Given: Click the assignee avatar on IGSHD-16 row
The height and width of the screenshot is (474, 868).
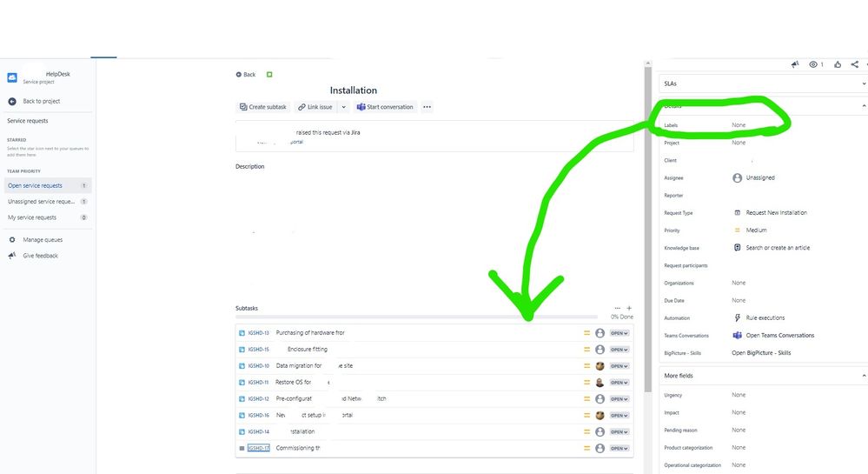Looking at the screenshot, I should [x=600, y=415].
